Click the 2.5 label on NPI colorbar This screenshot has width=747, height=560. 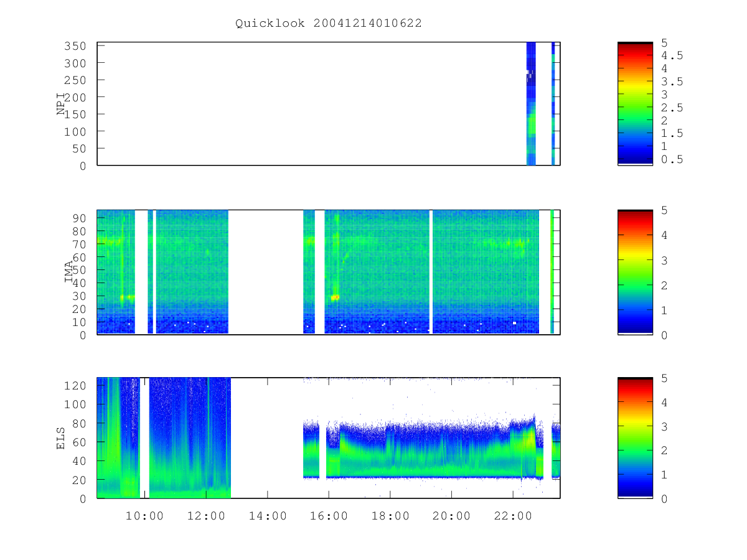(672, 107)
